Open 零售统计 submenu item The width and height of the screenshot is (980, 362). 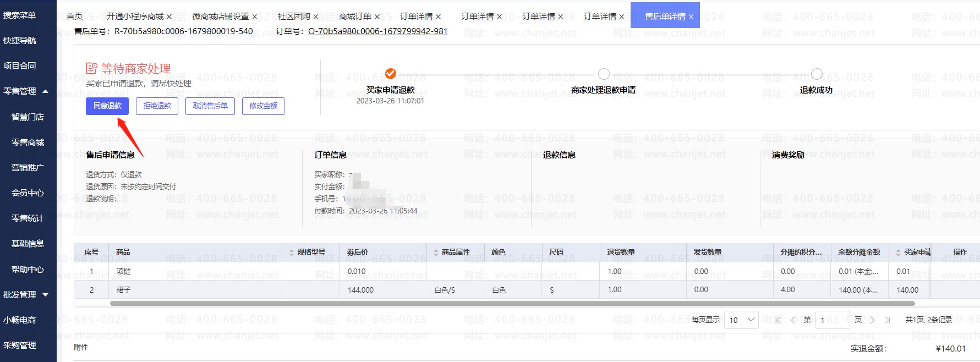click(28, 218)
